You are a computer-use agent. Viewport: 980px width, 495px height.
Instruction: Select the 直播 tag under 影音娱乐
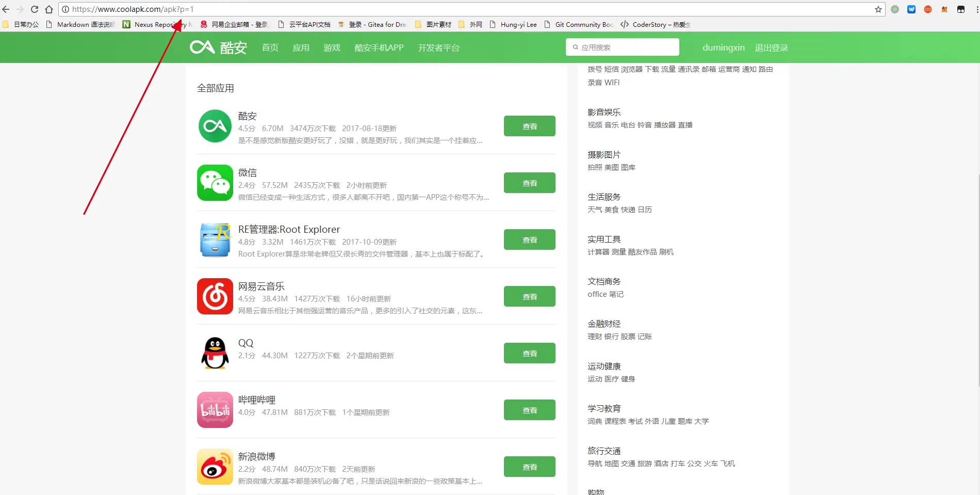[685, 125]
